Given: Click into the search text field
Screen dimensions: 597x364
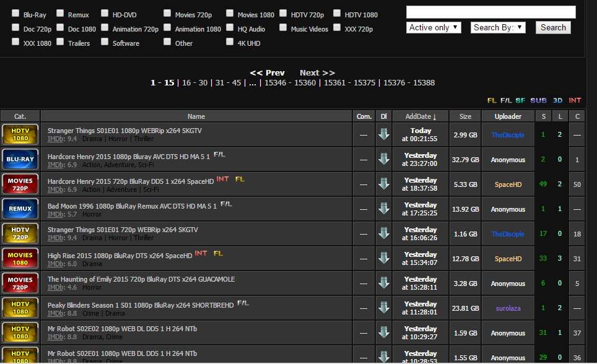Looking at the screenshot, I should 490,12.
